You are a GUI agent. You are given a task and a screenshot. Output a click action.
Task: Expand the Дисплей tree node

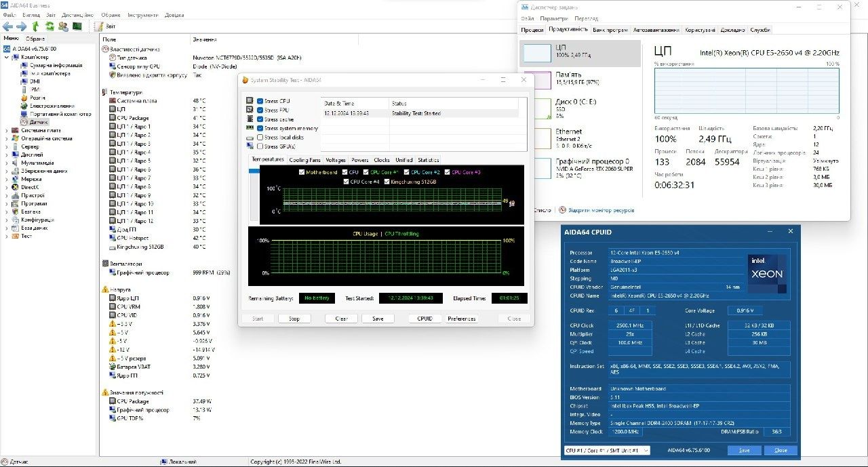coord(7,155)
